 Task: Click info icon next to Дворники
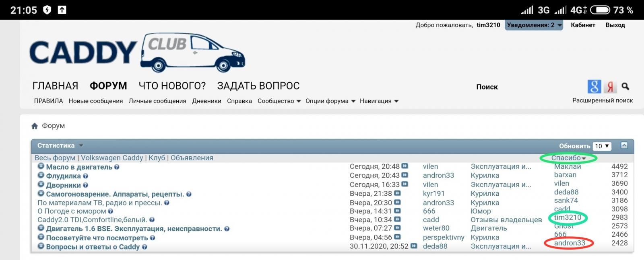click(85, 185)
